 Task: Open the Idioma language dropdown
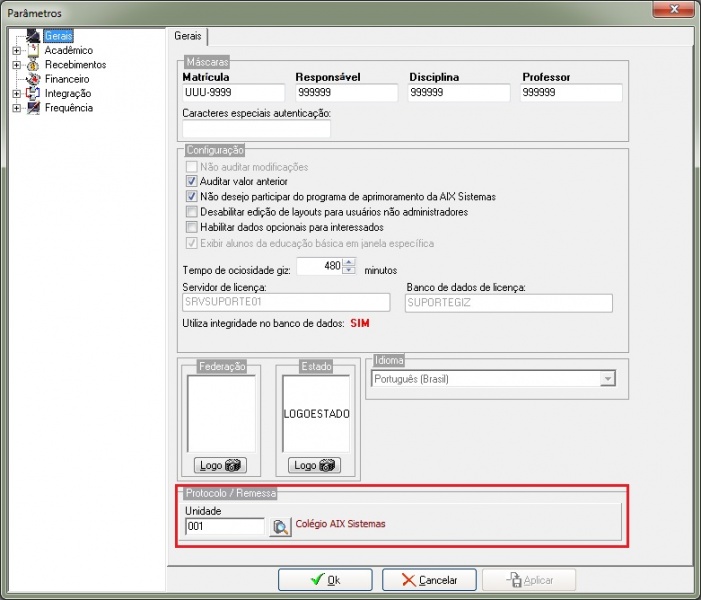[608, 379]
